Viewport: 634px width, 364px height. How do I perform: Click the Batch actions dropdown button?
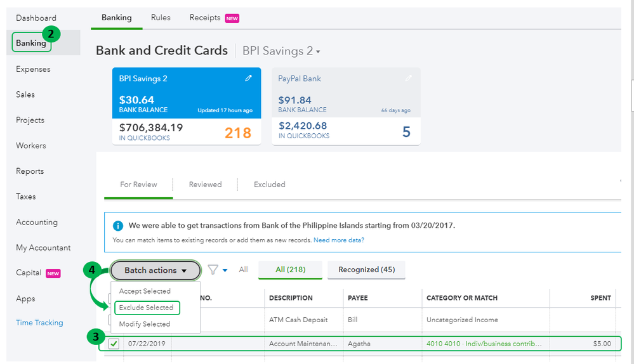155,270
